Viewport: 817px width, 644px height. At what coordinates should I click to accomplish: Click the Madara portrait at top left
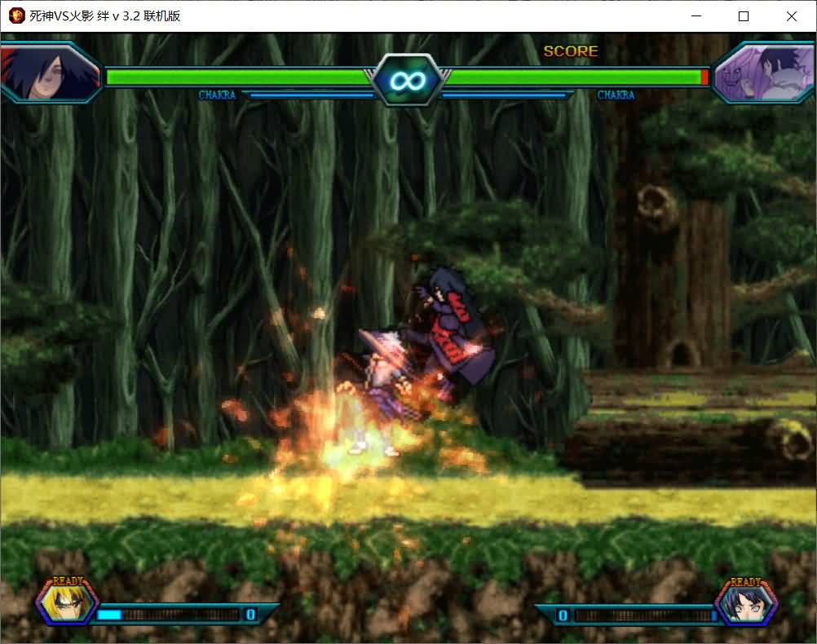tap(51, 72)
